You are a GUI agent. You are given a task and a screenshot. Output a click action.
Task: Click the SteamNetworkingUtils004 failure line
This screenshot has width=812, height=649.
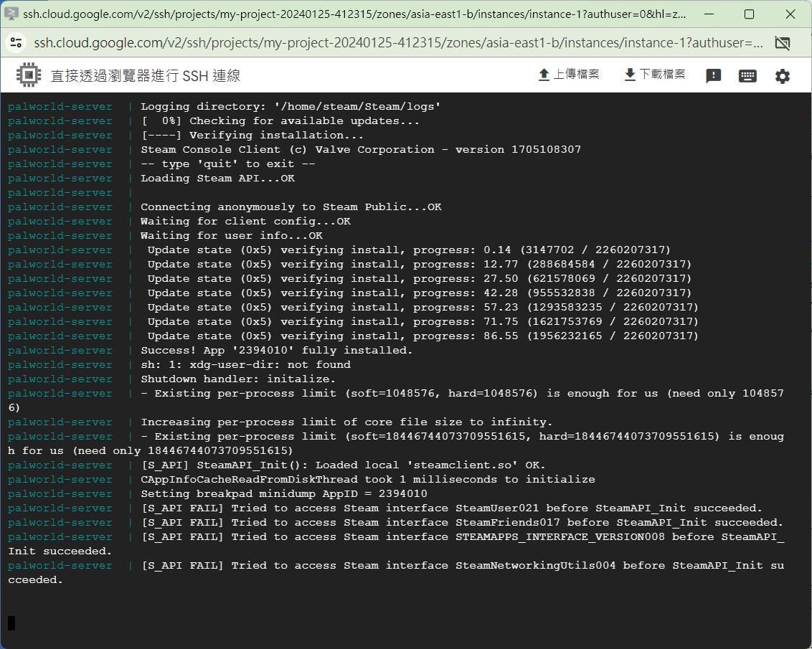(396, 573)
